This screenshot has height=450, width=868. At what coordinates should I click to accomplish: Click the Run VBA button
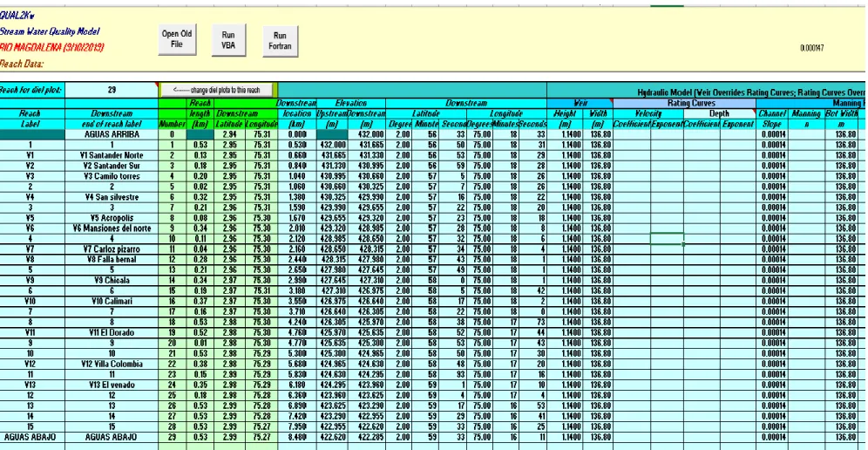228,40
